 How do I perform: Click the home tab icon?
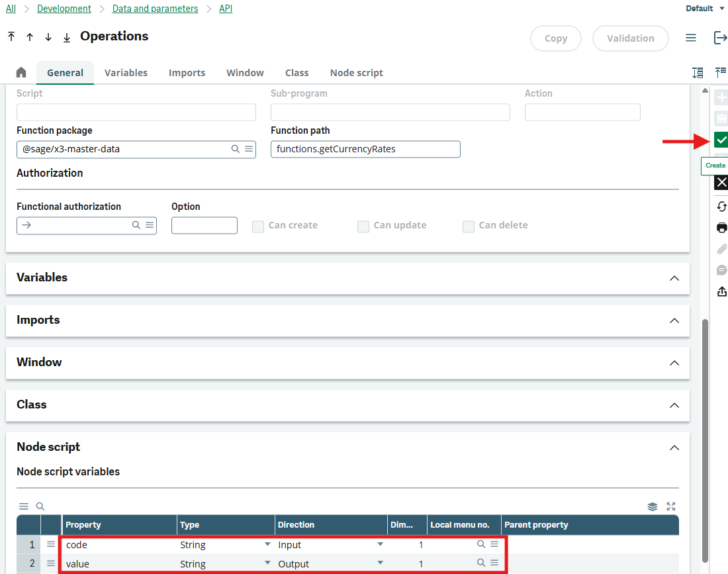21,72
